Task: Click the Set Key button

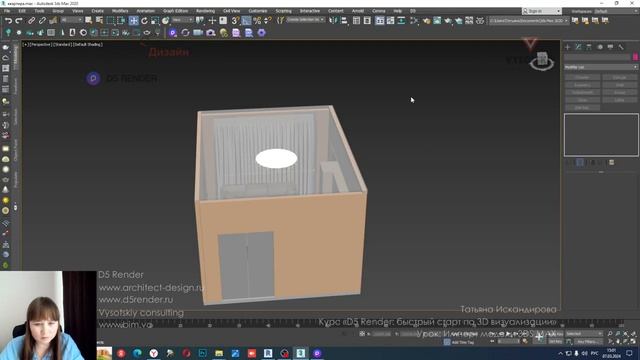Action: click(x=556, y=341)
